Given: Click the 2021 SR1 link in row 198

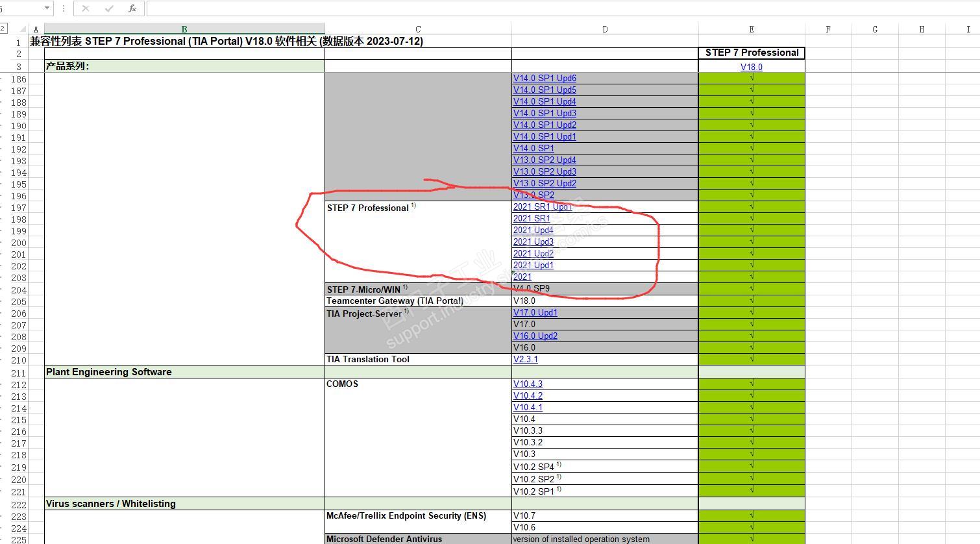Looking at the screenshot, I should coord(532,218).
